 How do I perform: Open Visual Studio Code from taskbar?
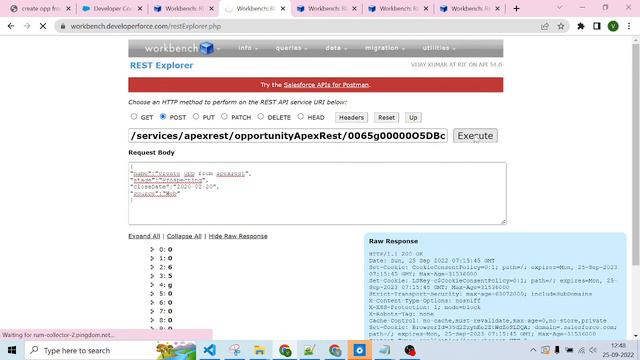209,350
